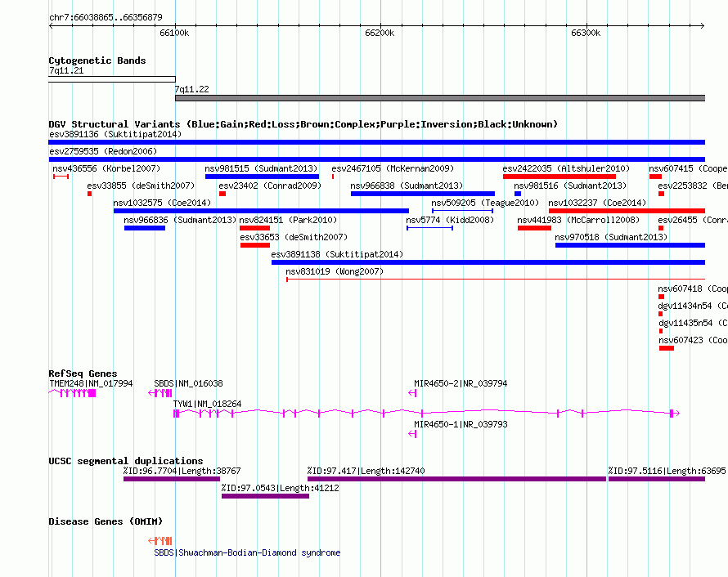The width and height of the screenshot is (728, 577).
Task: Open the UCSC segmental duplications track title
Action: pos(126,461)
